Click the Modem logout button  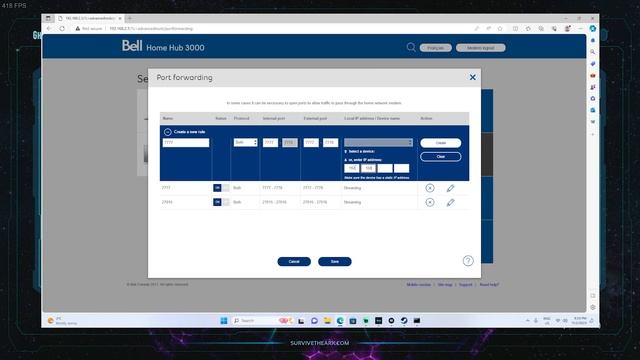coord(480,48)
